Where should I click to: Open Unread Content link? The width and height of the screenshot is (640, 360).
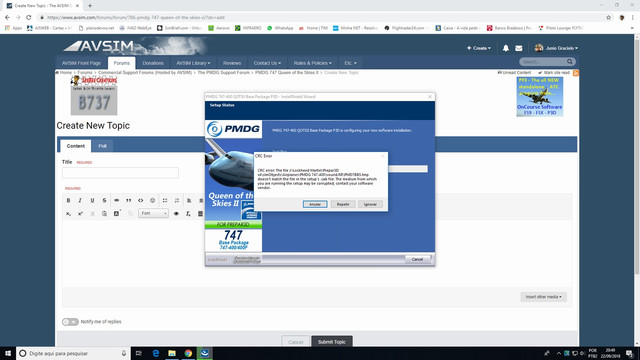[x=514, y=73]
